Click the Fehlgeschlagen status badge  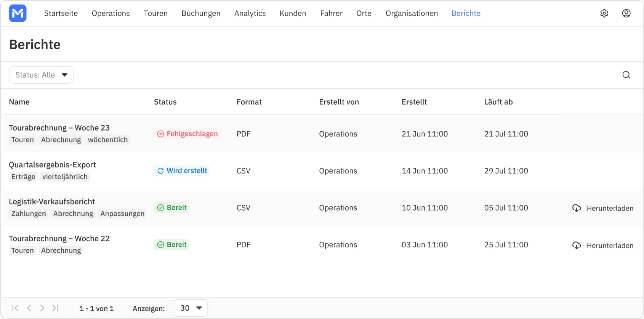187,134
